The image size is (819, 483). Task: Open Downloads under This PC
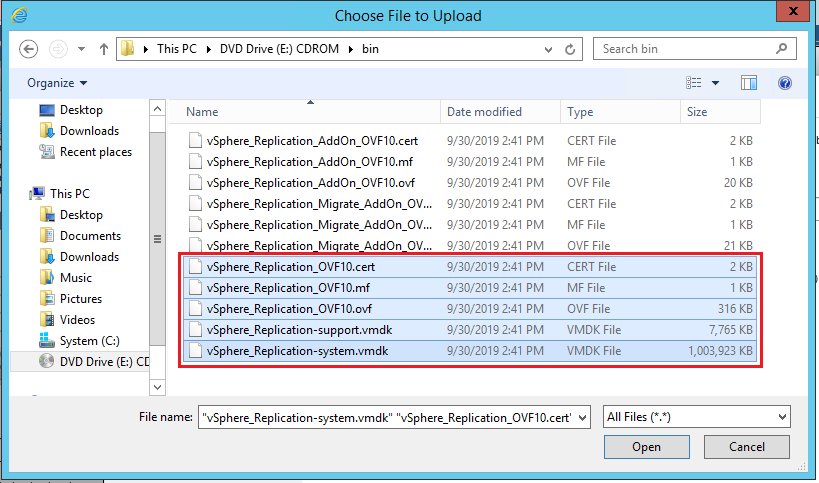(79, 257)
